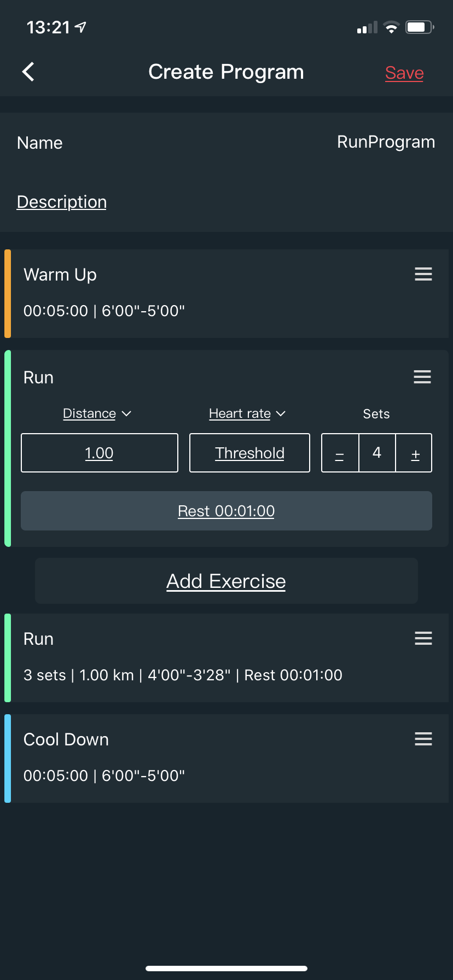Viewport: 453px width, 980px height.
Task: Open the Heart rate type dropdown
Action: tap(247, 413)
